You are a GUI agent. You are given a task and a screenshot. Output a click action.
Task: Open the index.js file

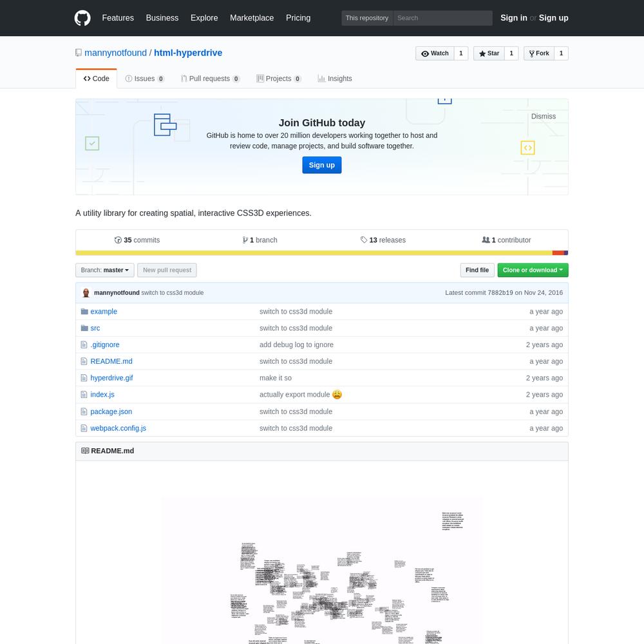[102, 395]
